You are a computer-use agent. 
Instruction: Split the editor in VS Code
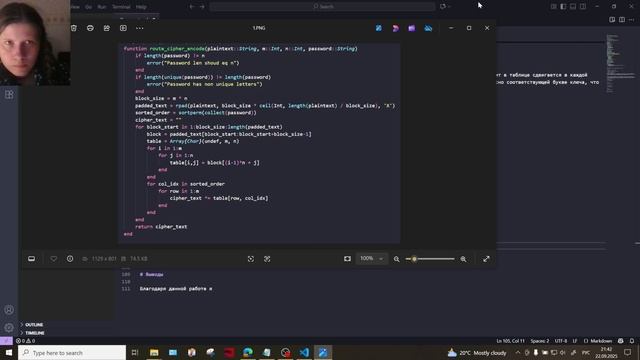click(622, 20)
